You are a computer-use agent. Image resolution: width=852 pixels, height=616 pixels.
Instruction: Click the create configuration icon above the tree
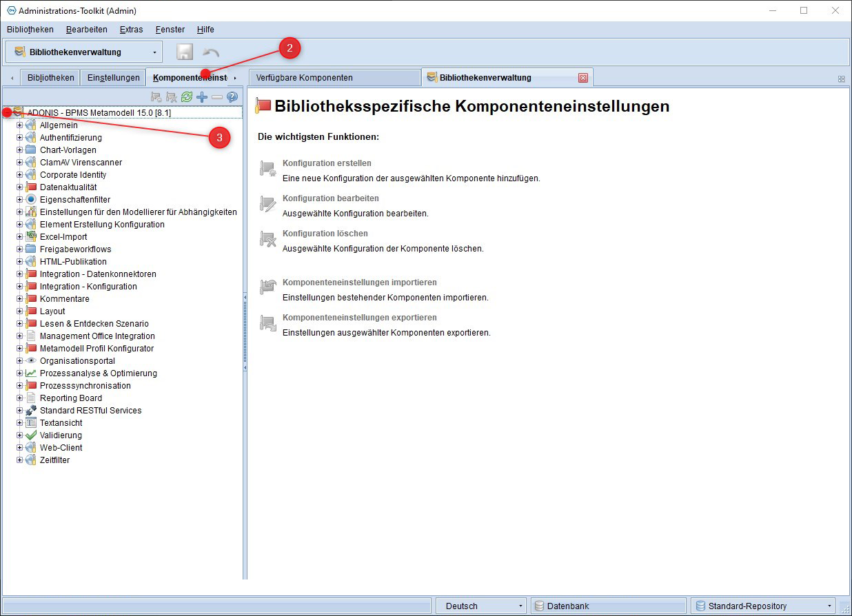pos(156,97)
